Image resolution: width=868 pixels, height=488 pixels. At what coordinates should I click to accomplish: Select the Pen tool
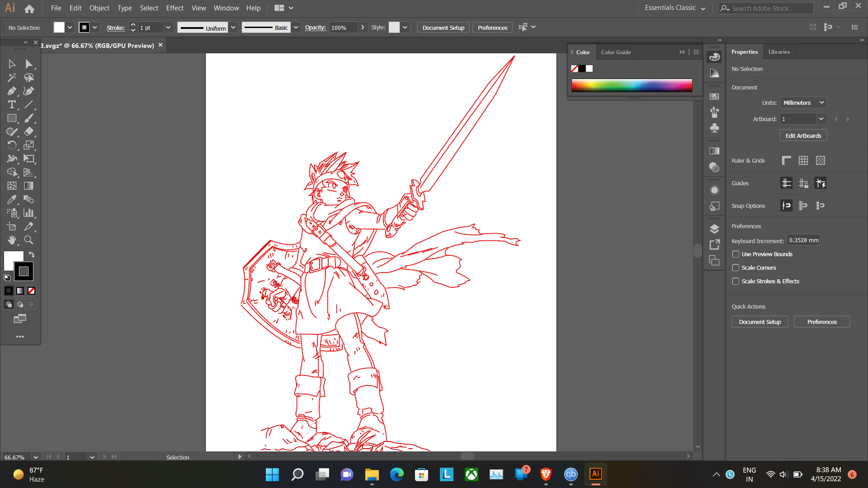(x=12, y=91)
